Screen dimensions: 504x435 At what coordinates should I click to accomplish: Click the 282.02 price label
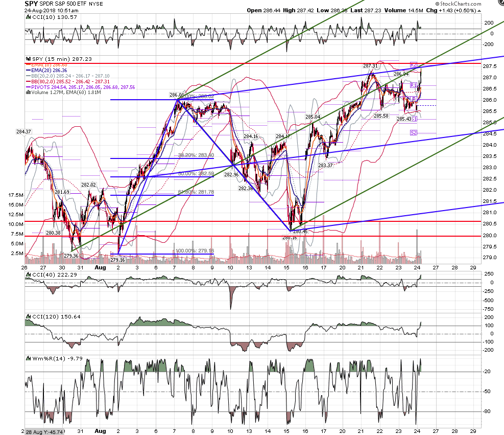pyautogui.click(x=88, y=185)
